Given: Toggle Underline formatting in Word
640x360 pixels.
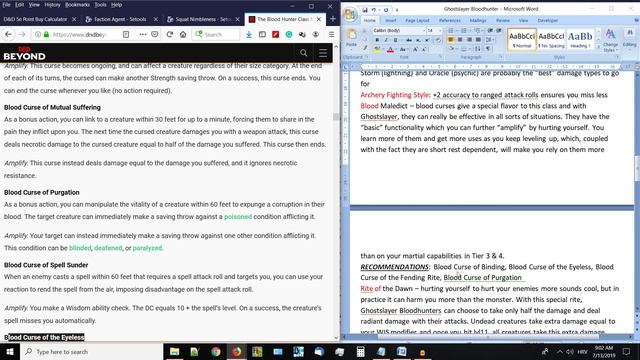Looking at the screenshot, I should 396,40.
